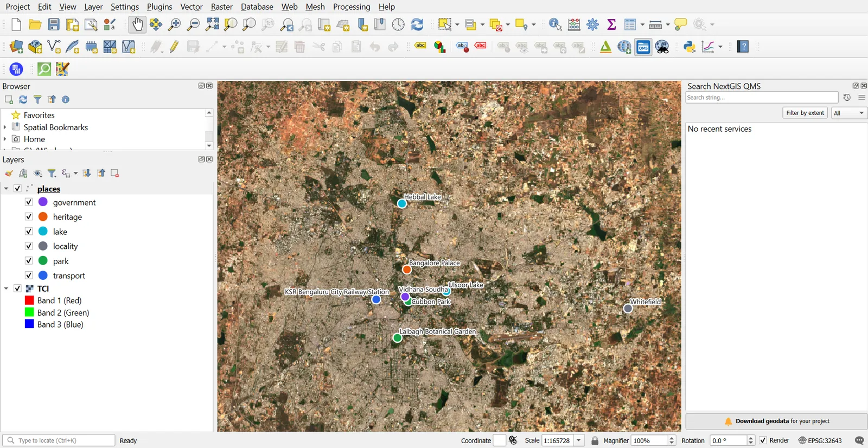Viewport: 868px width, 448px height.
Task: Toggle the TCI raster layer visibility
Action: tap(17, 288)
